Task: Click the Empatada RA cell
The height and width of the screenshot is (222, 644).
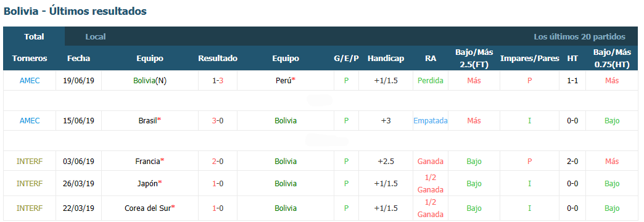Action: (x=431, y=121)
